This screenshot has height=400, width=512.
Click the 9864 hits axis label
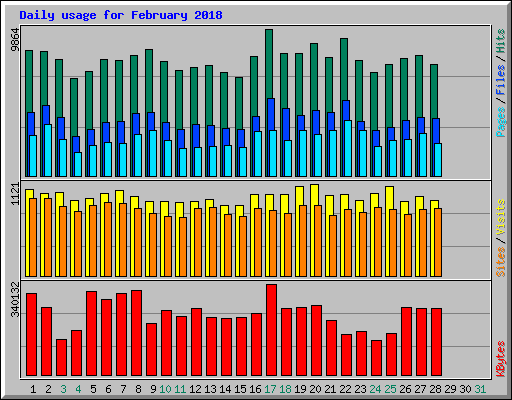[x=15, y=40]
